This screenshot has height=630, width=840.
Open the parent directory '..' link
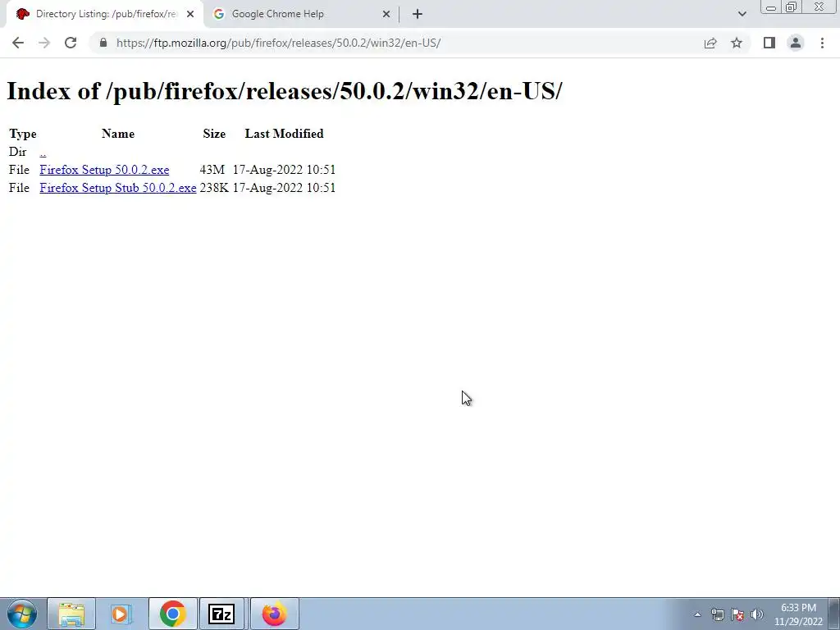43,152
